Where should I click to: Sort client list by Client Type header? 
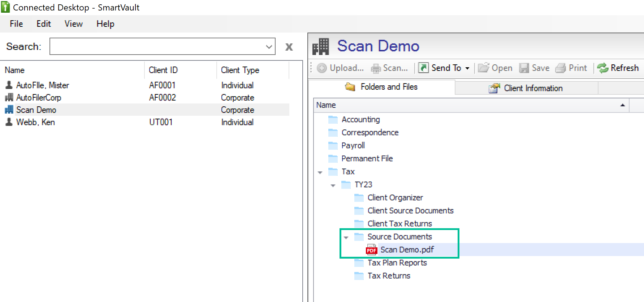[240, 70]
